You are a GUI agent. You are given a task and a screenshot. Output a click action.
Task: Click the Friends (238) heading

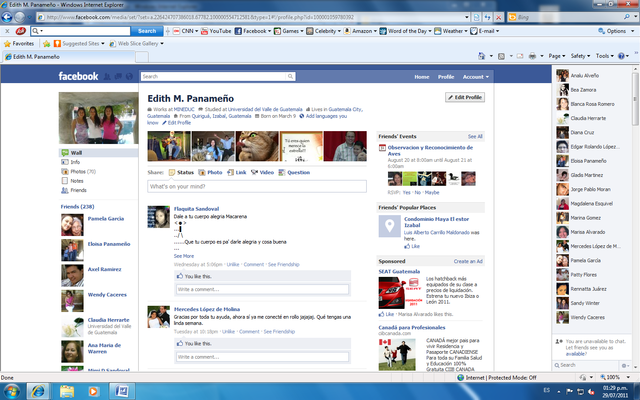pos(77,207)
